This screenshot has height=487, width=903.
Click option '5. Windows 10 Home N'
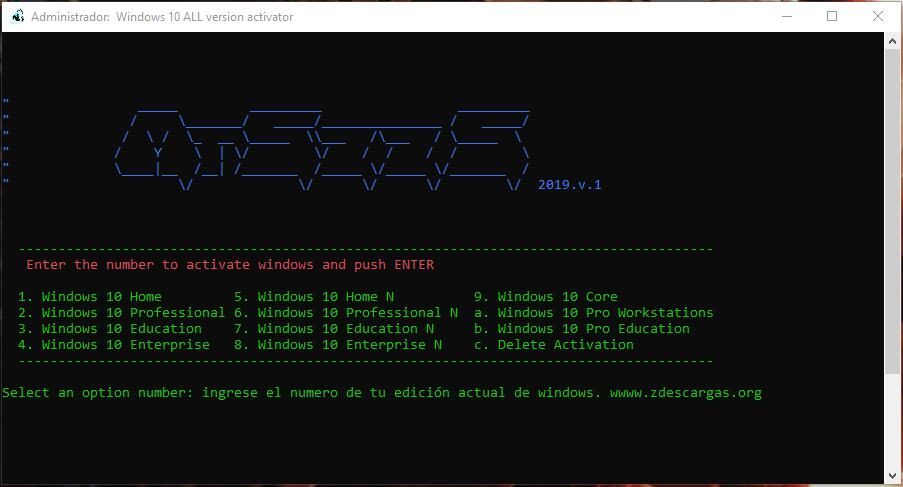[314, 296]
